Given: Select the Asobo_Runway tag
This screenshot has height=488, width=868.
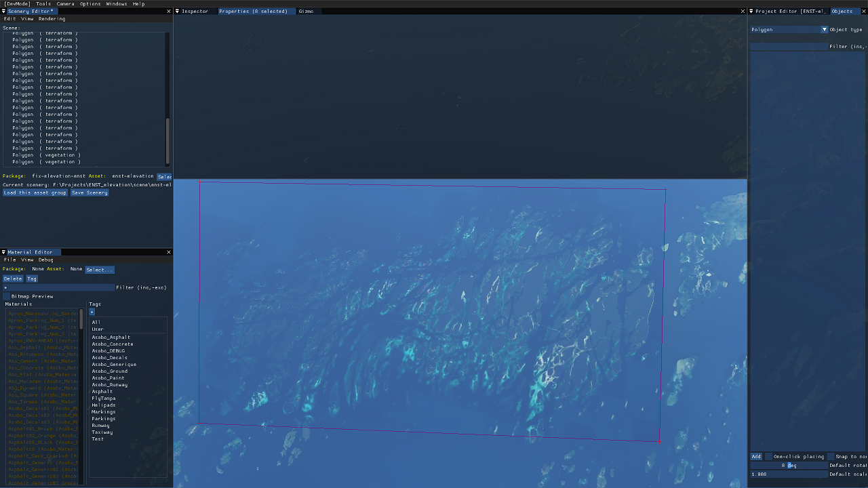Looking at the screenshot, I should 109,385.
